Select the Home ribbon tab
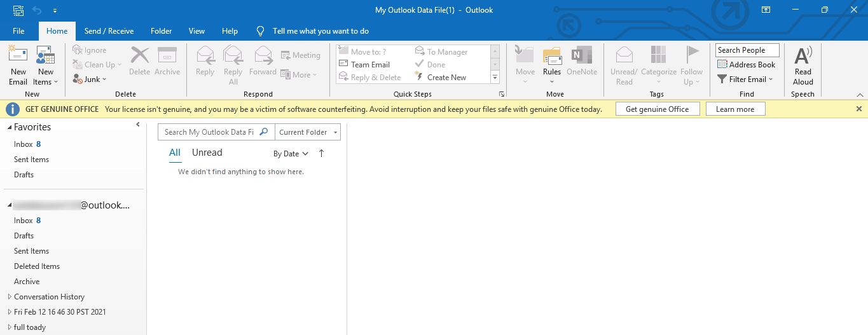 (x=57, y=31)
